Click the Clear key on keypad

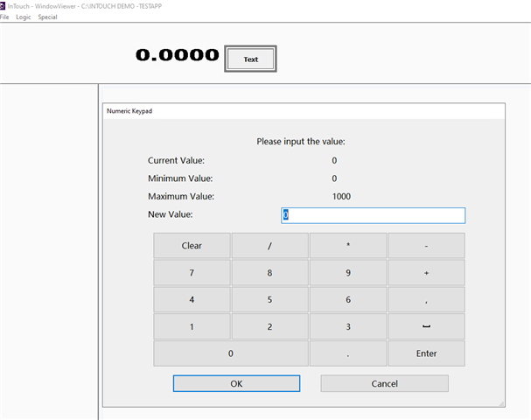192,246
